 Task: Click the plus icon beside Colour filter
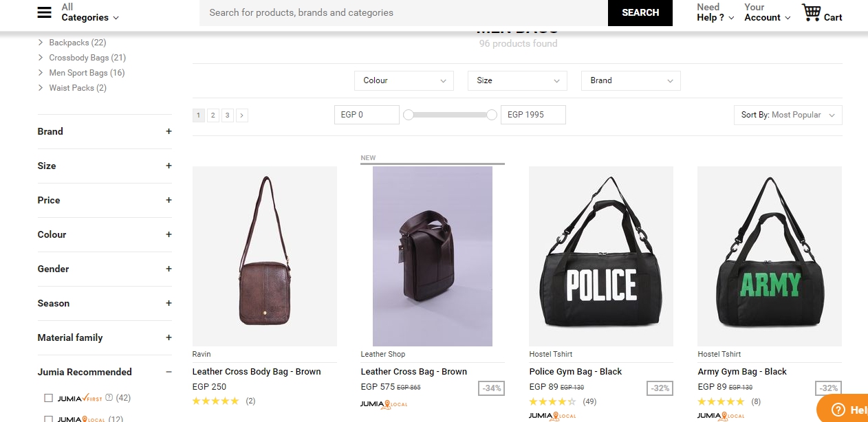(x=169, y=234)
